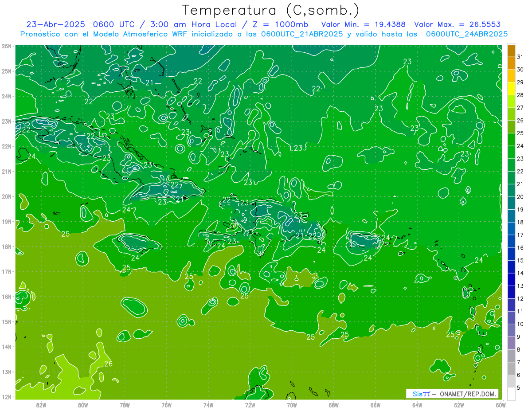Click the "17N" latitude axis label
The width and height of the screenshot is (532, 411).
[x=7, y=272]
